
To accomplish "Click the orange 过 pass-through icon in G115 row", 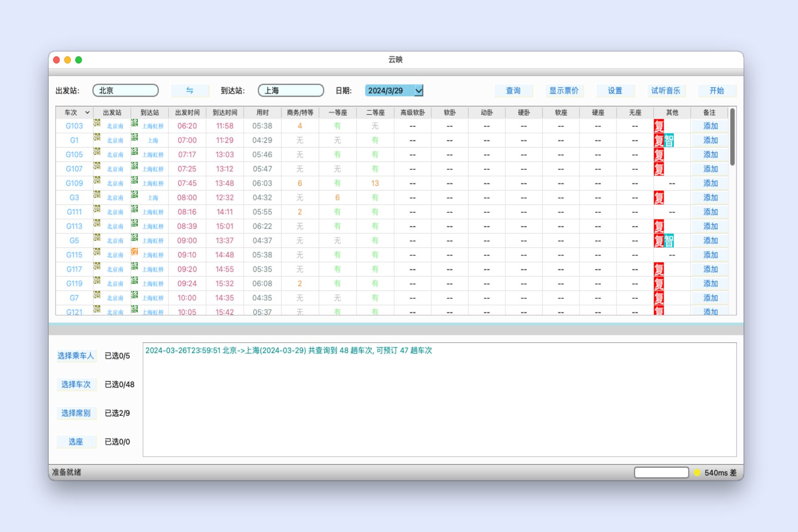I will click(x=134, y=252).
